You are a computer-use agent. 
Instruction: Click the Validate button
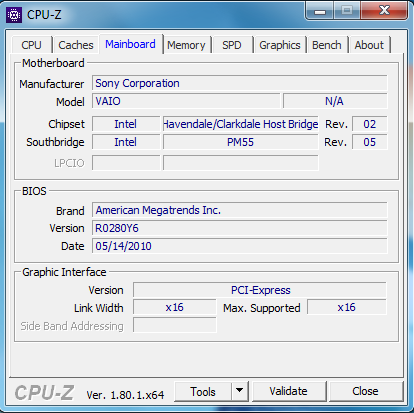pyautogui.click(x=289, y=391)
